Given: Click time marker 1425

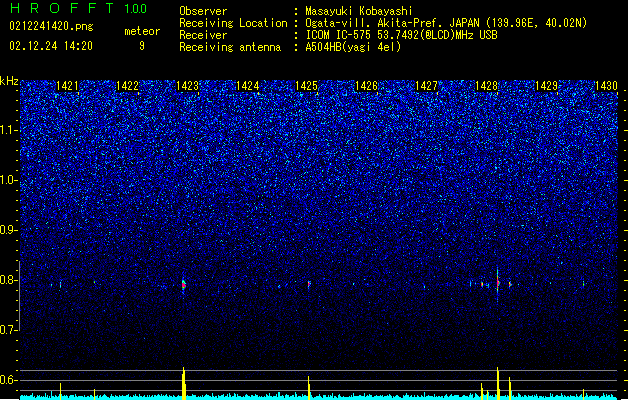Looking at the screenshot, I should pyautogui.click(x=306, y=86).
